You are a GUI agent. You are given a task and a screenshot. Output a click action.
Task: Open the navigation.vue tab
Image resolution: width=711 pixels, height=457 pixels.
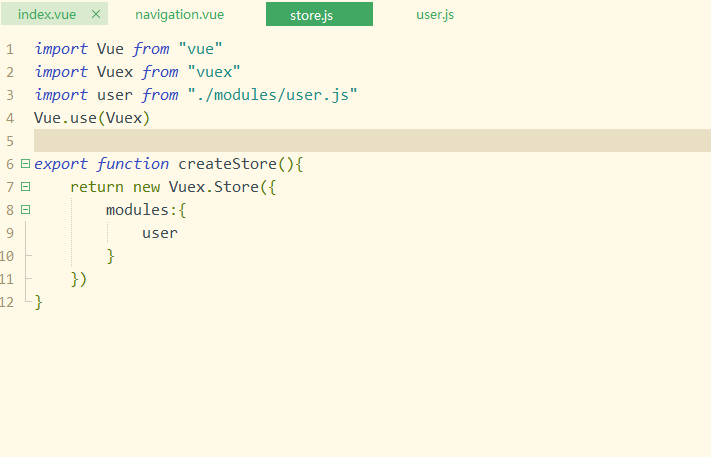coord(180,15)
